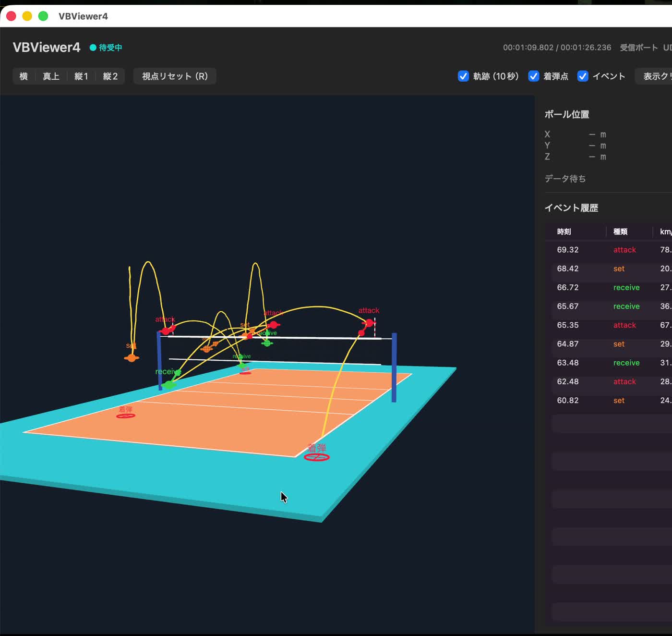Select the 62.48 event time cell
This screenshot has height=636, width=672.
[x=568, y=381]
